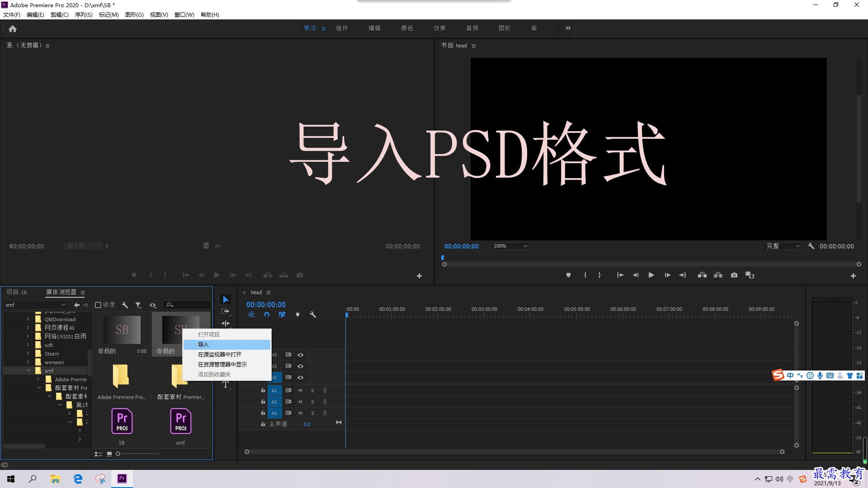The width and height of the screenshot is (868, 488).
Task: Step forward one frame in Program monitor
Action: [667, 275]
